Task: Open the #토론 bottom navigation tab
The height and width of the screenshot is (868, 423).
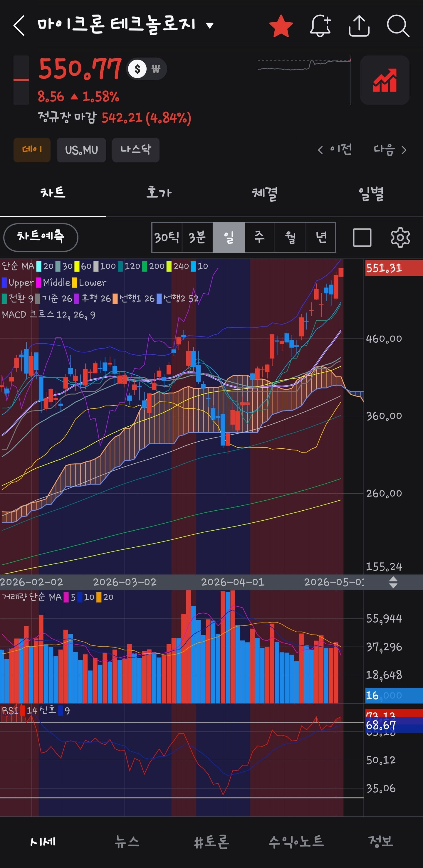Action: 212,842
